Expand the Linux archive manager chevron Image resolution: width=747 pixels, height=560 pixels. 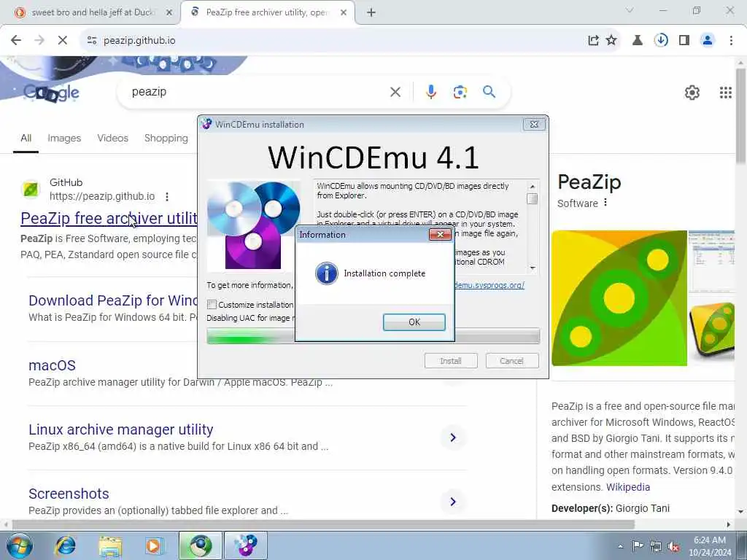452,437
